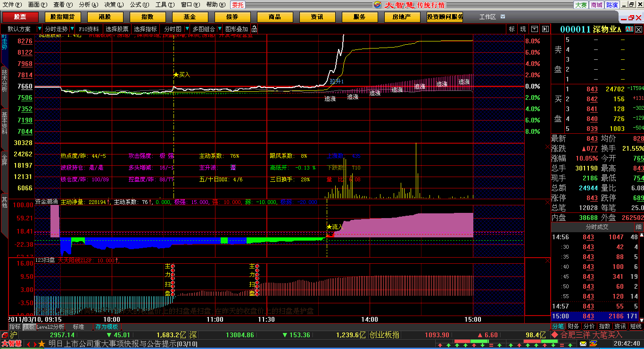This screenshot has width=644, height=349.
Task: Click the 商城 link button
Action: pos(597,5)
